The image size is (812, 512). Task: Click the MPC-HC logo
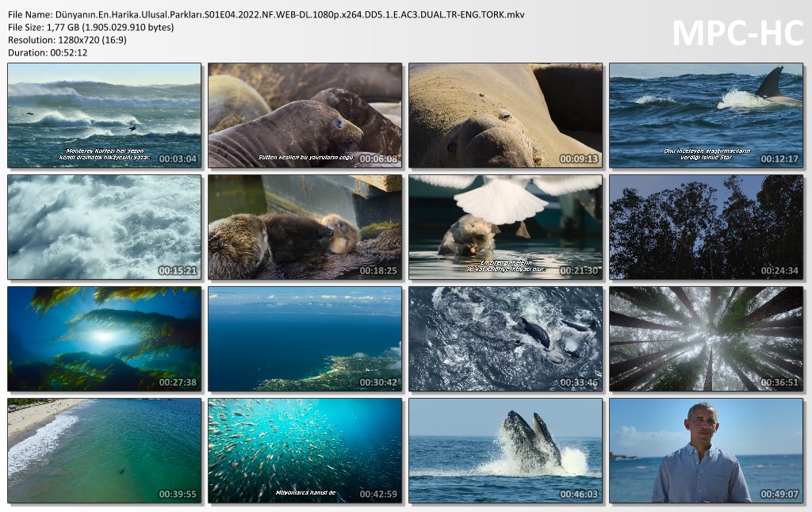tap(737, 32)
